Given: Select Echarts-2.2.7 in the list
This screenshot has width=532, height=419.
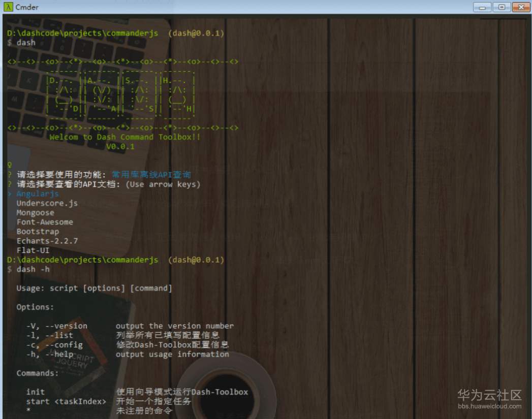Looking at the screenshot, I should (47, 241).
